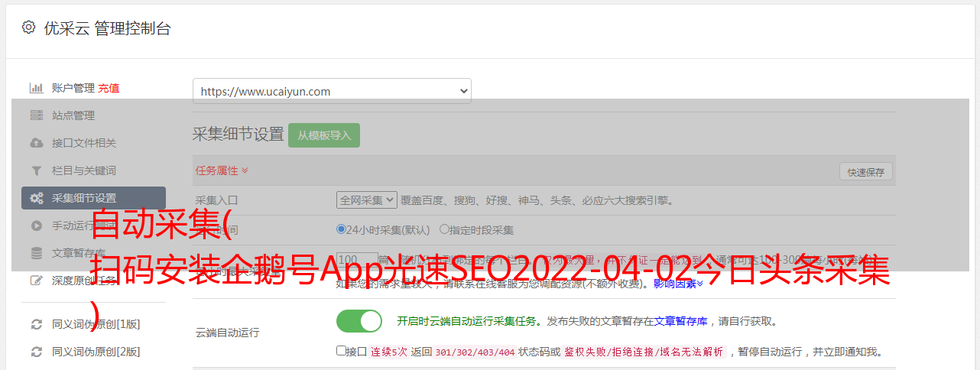The height and width of the screenshot is (370, 980).
Task: Choose the 指定时段采集 radio option
Action: (444, 229)
